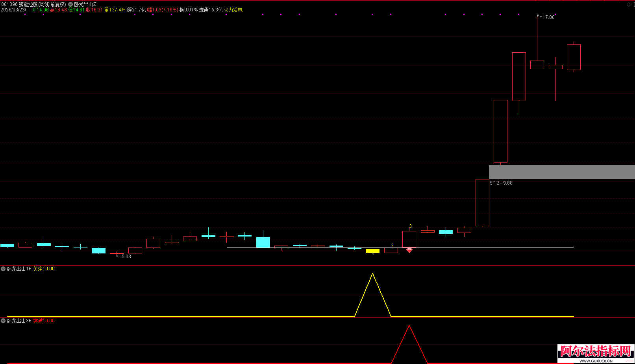Viewport: 635px width, 364px height.
Task: Select the small red candle labeled 2
Action: [x=391, y=250]
